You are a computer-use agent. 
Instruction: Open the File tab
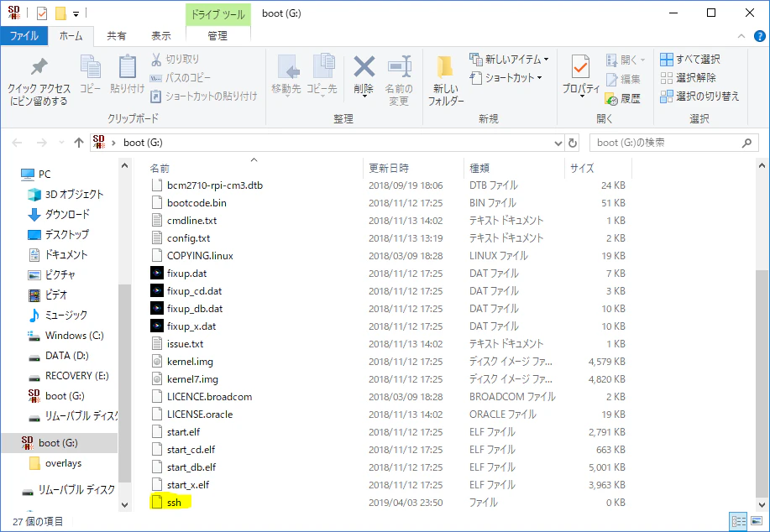[x=24, y=36]
